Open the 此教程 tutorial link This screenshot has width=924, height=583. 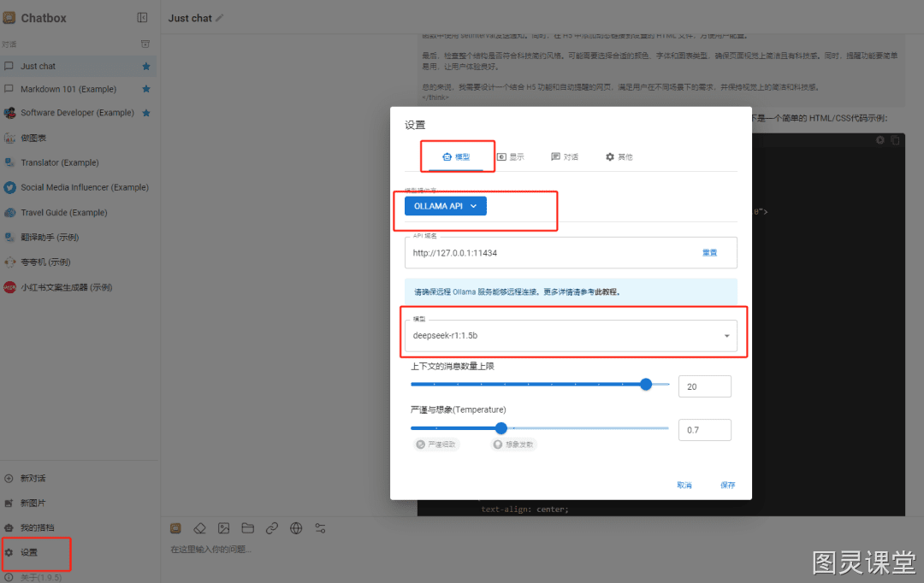pyautogui.click(x=606, y=292)
